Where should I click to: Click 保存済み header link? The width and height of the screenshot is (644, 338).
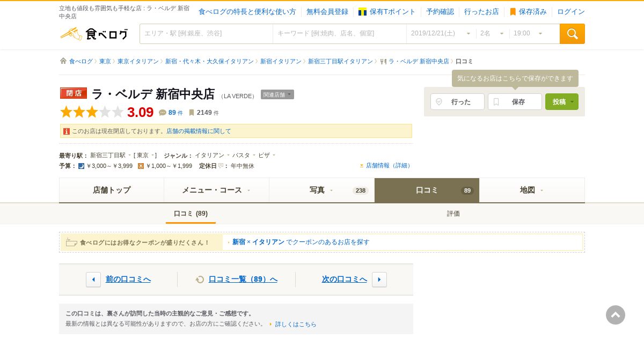528,12
